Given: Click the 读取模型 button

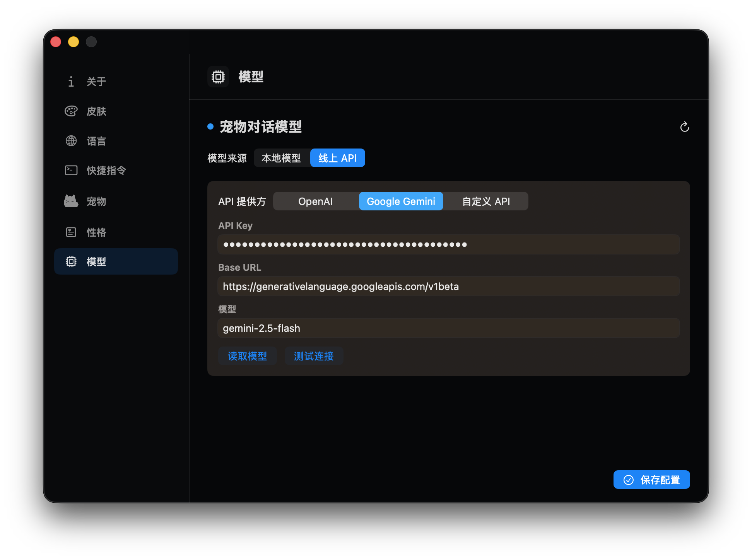Looking at the screenshot, I should 247,356.
